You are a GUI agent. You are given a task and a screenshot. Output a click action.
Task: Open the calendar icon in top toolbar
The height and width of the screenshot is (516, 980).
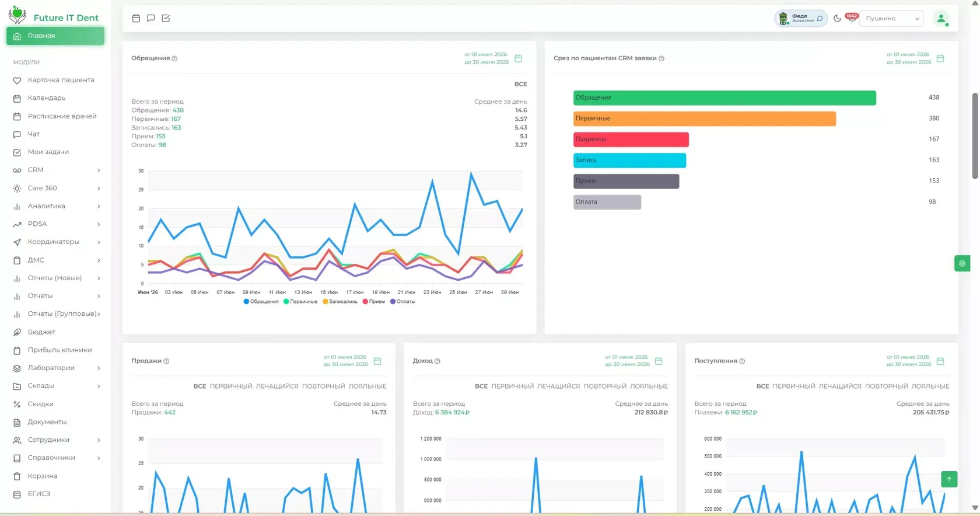click(136, 18)
